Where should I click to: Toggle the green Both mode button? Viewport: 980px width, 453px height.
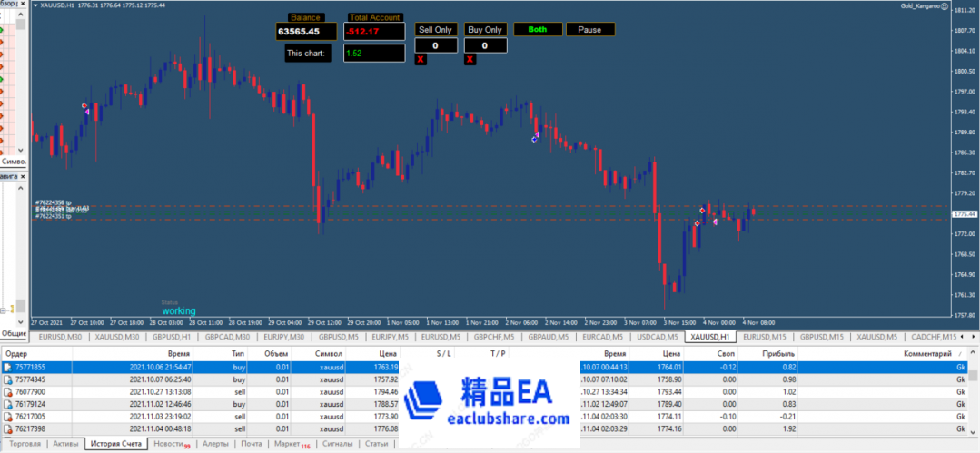point(538,29)
